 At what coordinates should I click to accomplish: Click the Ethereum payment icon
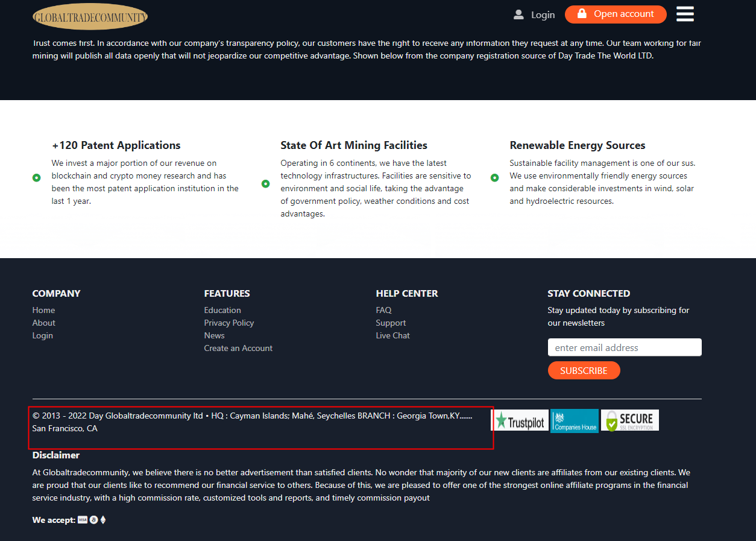(103, 520)
